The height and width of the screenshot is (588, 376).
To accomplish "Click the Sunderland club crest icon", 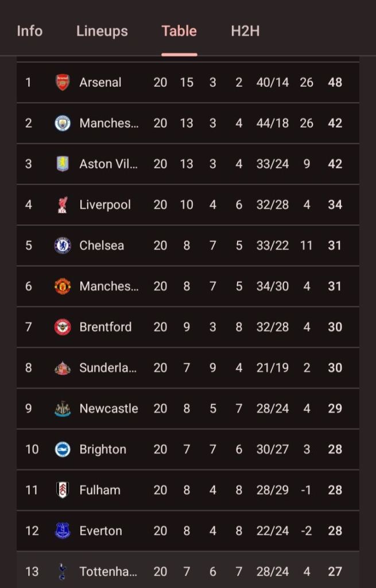I will coord(63,368).
